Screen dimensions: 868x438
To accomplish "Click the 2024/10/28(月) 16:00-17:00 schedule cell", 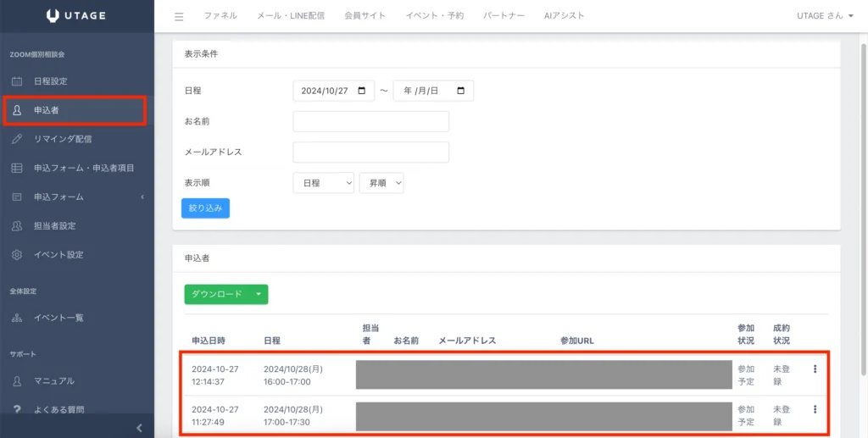I will point(293,375).
